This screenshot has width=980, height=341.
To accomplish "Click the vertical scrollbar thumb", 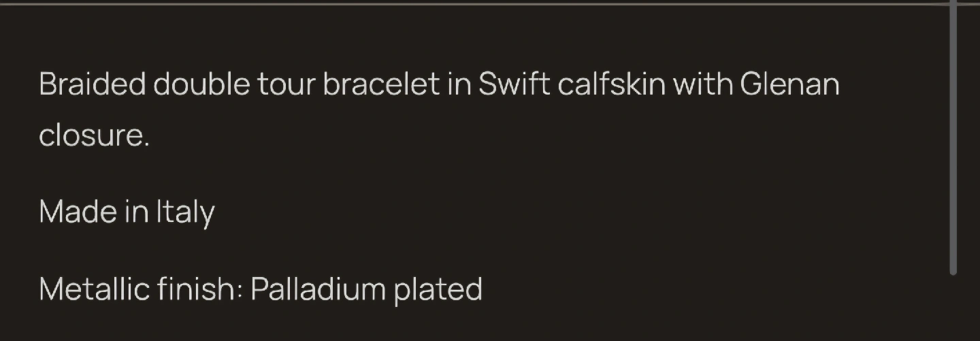I will [953, 136].
